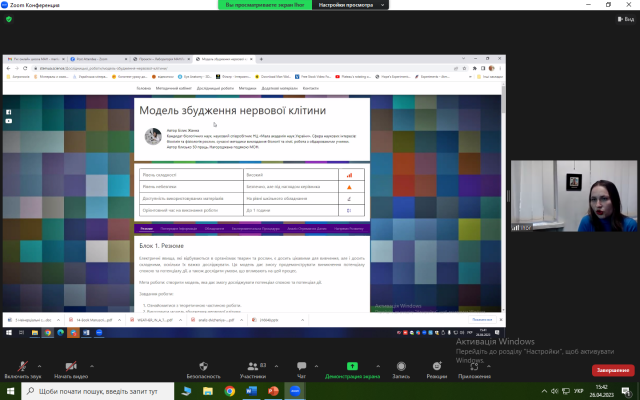The height and width of the screenshot is (400, 640).
Task: Start camera with Начать видео
Action: (71, 370)
